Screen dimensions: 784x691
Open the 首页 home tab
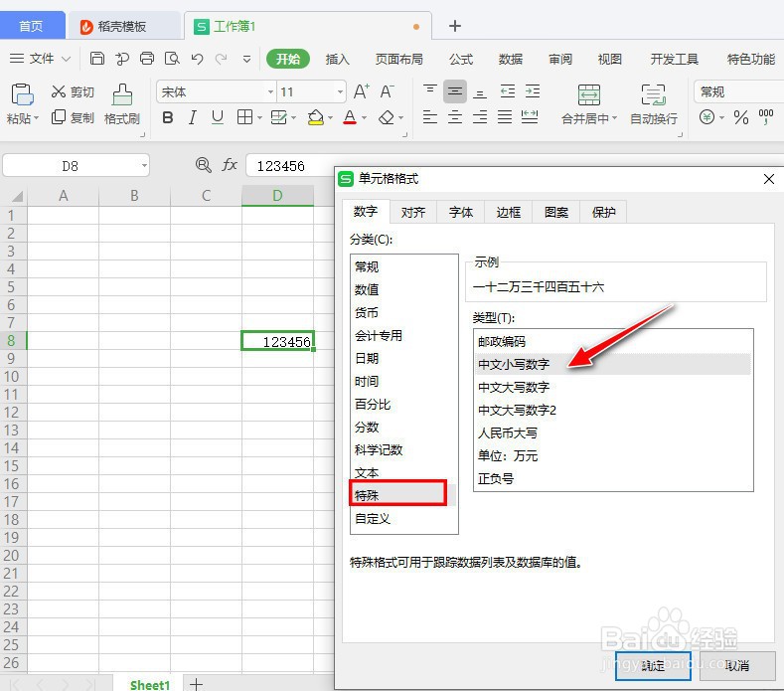[x=31, y=26]
